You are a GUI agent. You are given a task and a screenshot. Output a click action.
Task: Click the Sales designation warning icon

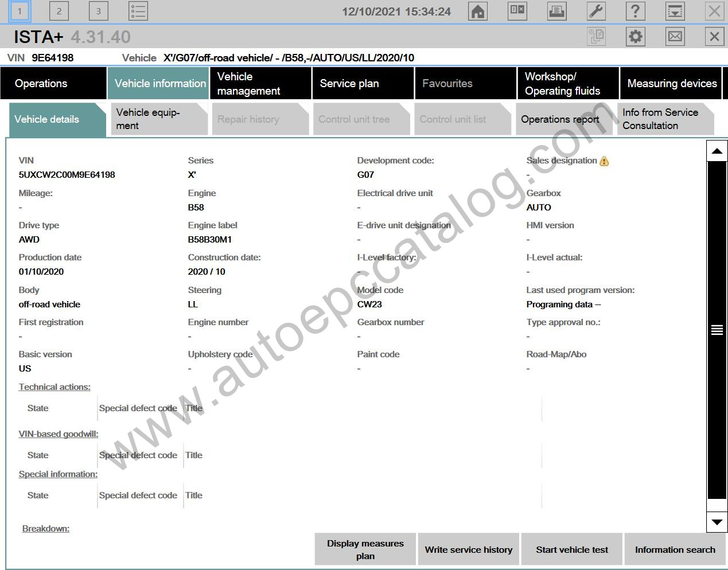point(604,161)
